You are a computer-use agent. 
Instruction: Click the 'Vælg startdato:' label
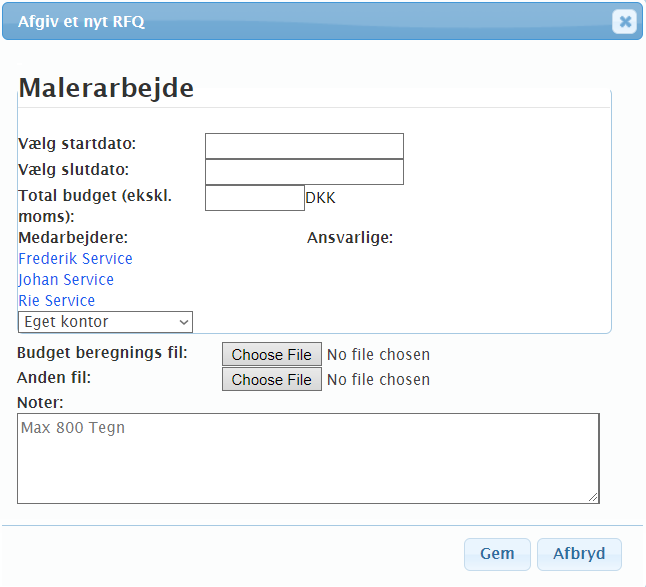[77, 144]
